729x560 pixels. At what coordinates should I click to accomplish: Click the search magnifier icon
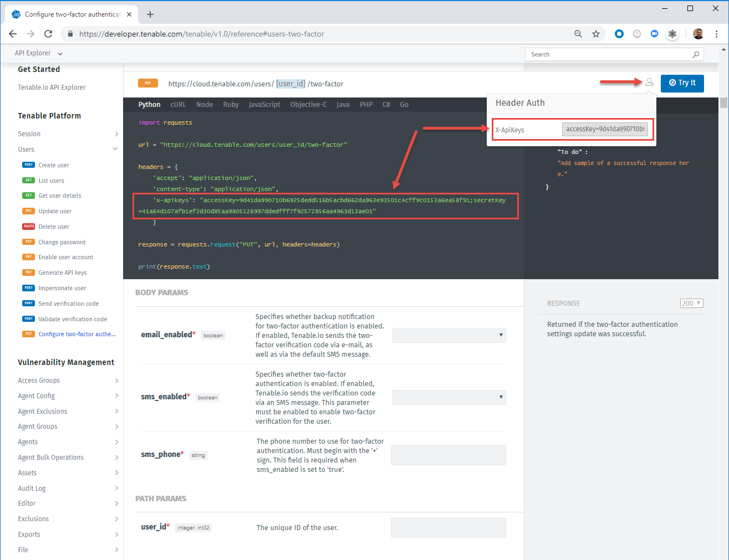point(696,54)
